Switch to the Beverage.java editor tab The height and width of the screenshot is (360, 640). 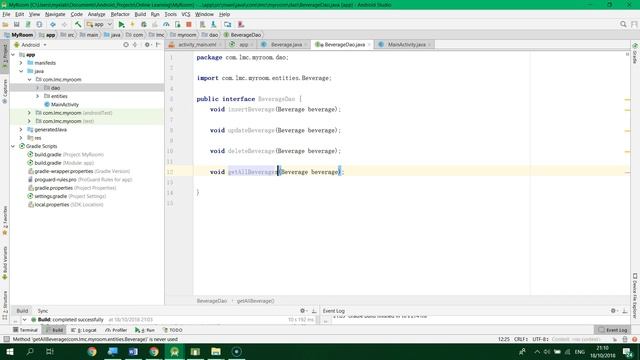click(286, 44)
